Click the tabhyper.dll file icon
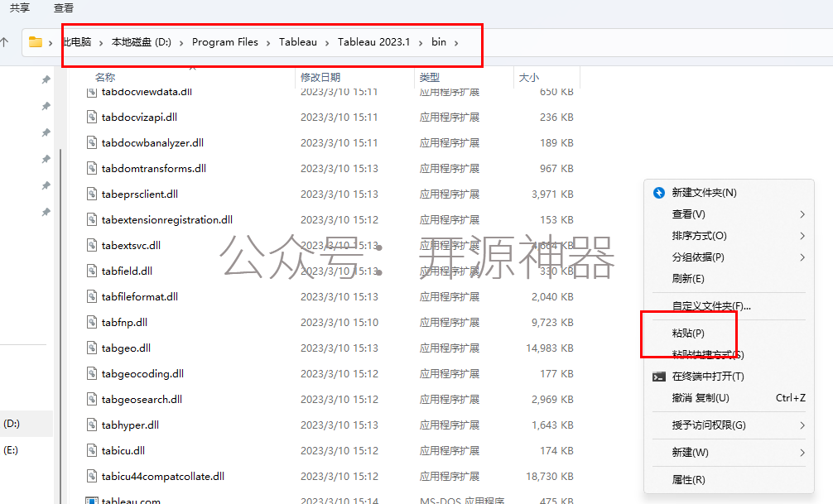This screenshot has width=833, height=504. click(x=92, y=425)
